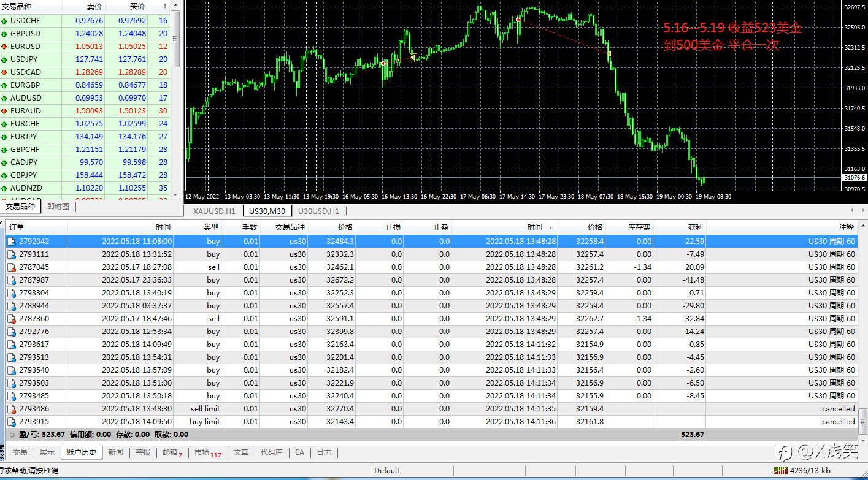Open the 邮箱 tab with 7 messages
Image resolution: width=868 pixels, height=480 pixels.
click(172, 452)
